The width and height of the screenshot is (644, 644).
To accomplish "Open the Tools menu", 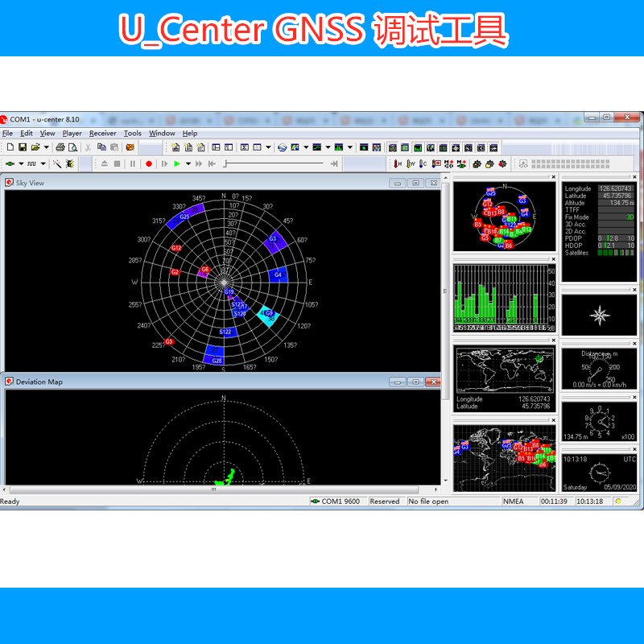I will [x=133, y=133].
